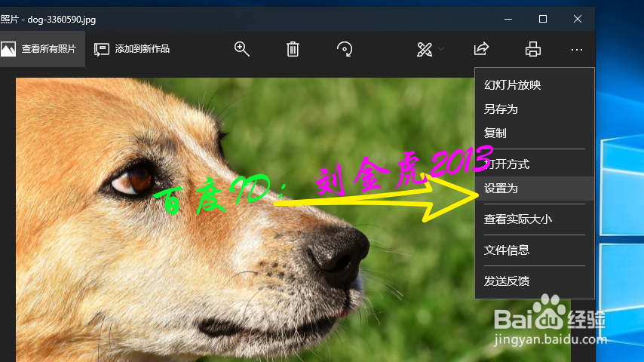Share the photo via share icon
This screenshot has width=644, height=362.
tap(481, 49)
